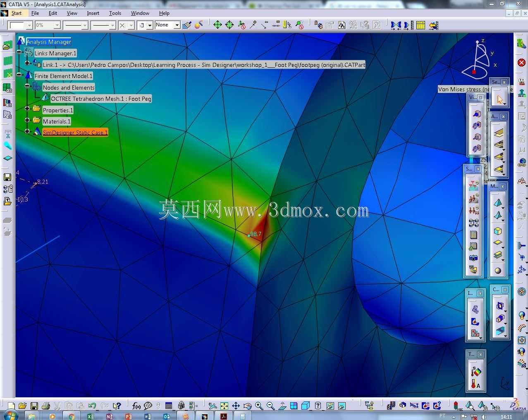Click the Von Mises image icon in I panel

coord(475,321)
